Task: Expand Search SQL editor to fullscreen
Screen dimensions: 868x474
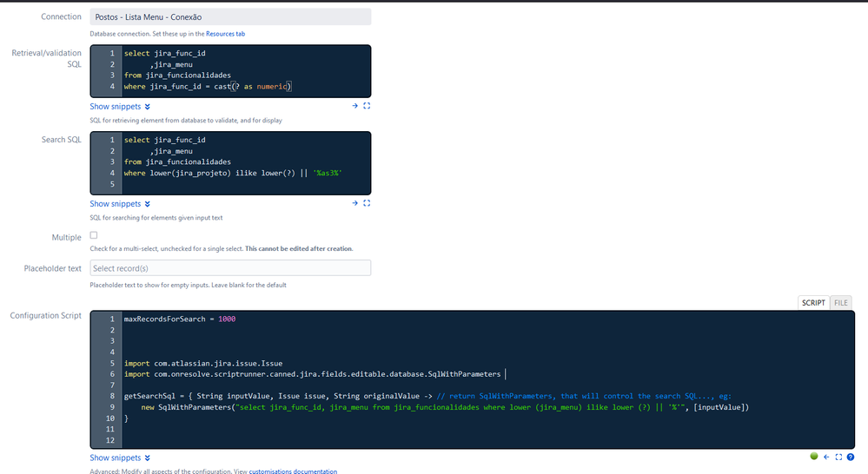Action: [x=367, y=203]
